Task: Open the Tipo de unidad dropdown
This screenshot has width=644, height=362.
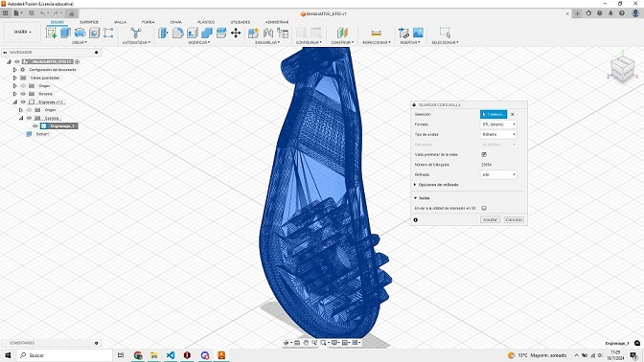Action: point(498,134)
